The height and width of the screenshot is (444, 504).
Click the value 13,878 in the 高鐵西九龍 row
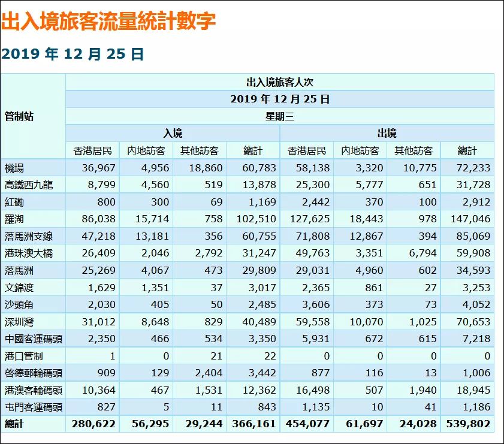point(259,185)
